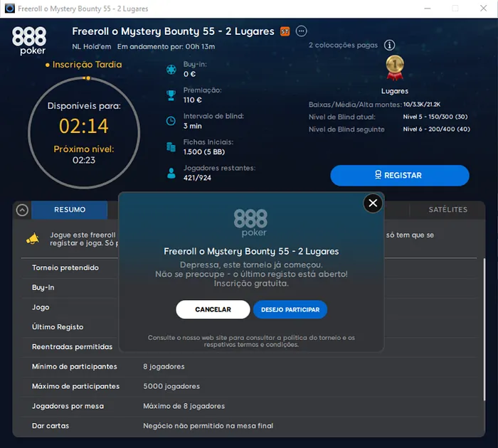Click the "110 €" prize value
The width and height of the screenshot is (498, 448).
click(x=193, y=100)
